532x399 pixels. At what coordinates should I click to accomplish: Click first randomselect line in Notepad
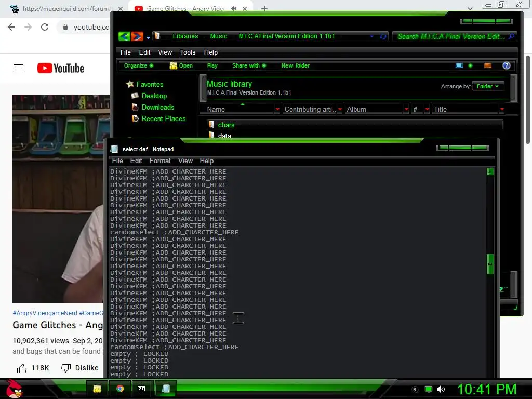174,232
